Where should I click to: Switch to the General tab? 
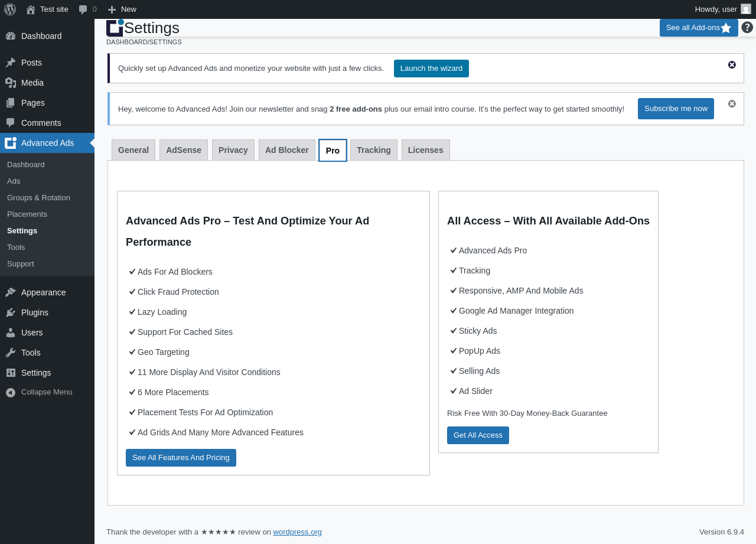coord(133,150)
